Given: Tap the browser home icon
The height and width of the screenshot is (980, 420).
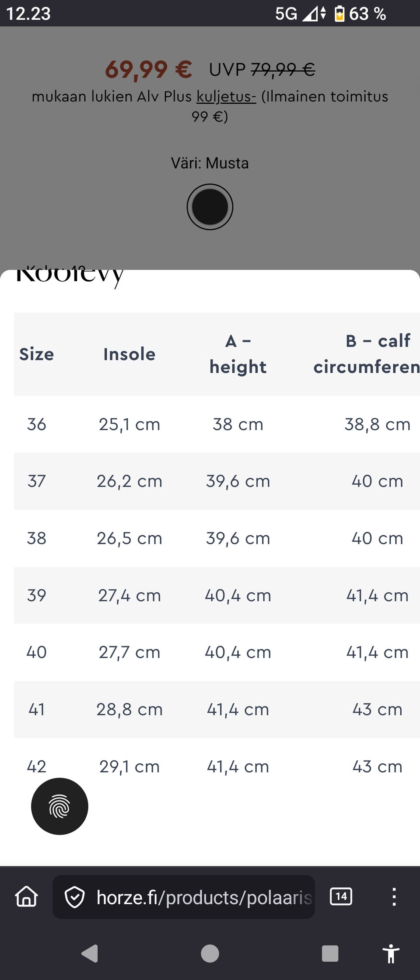Looking at the screenshot, I should (x=27, y=896).
